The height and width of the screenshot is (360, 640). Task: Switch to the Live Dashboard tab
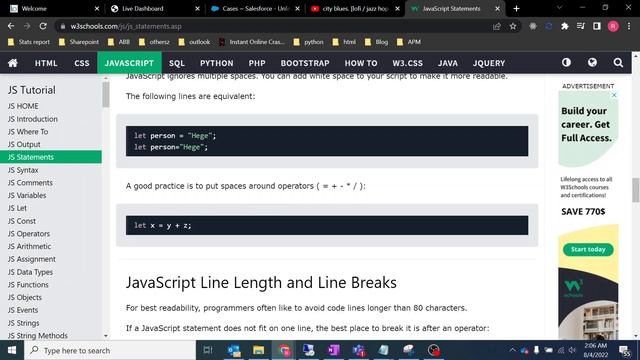(x=153, y=9)
